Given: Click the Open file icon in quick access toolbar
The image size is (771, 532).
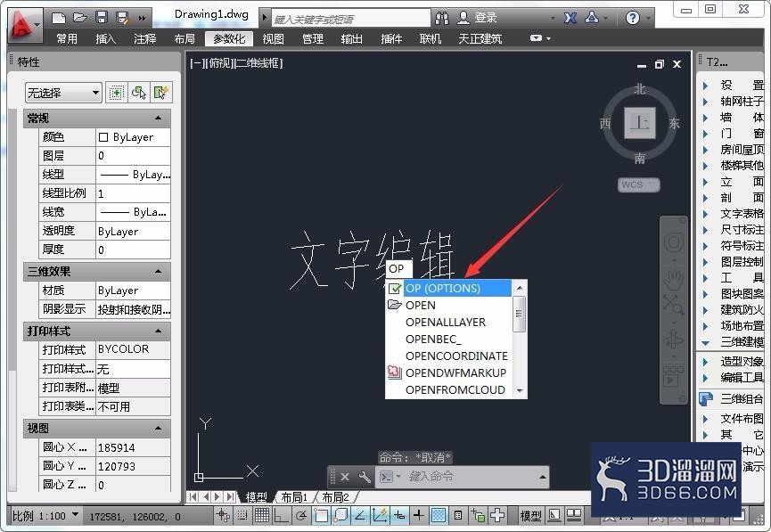Looking at the screenshot, I should [79, 18].
